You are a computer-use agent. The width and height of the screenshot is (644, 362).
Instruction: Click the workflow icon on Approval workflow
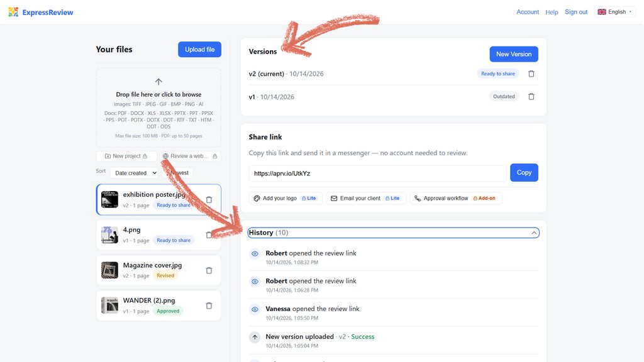tap(418, 198)
